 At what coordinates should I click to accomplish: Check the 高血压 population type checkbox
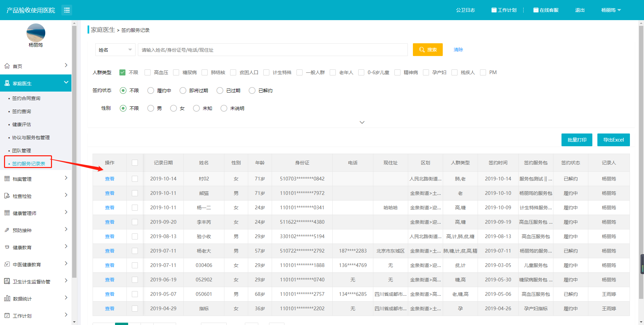pos(148,72)
